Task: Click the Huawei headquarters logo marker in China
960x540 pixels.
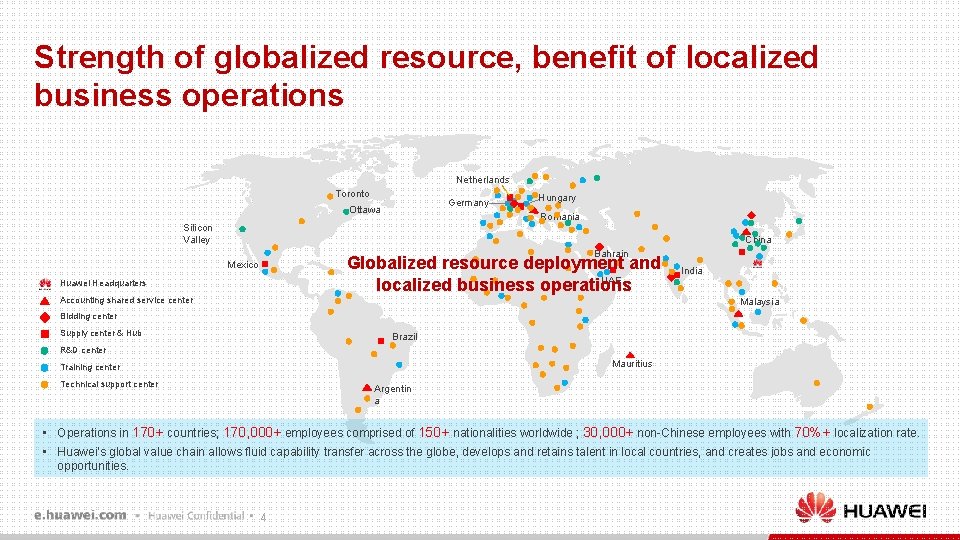Action: pyautogui.click(x=757, y=263)
